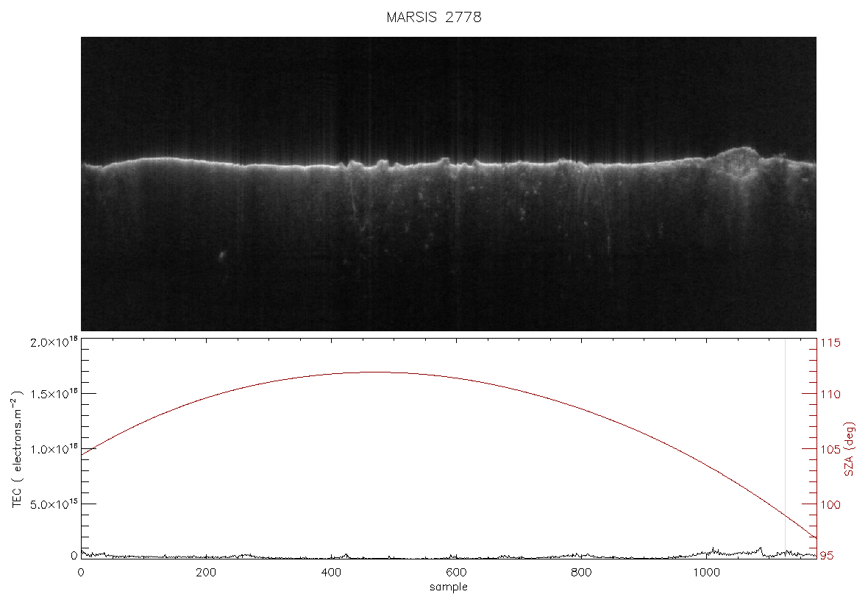Click the TEC y-axis label
The width and height of the screenshot is (868, 611).
tap(17, 449)
